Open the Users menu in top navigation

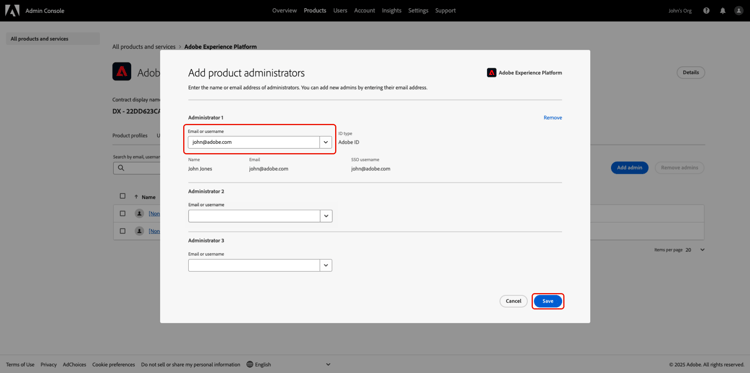coord(340,11)
